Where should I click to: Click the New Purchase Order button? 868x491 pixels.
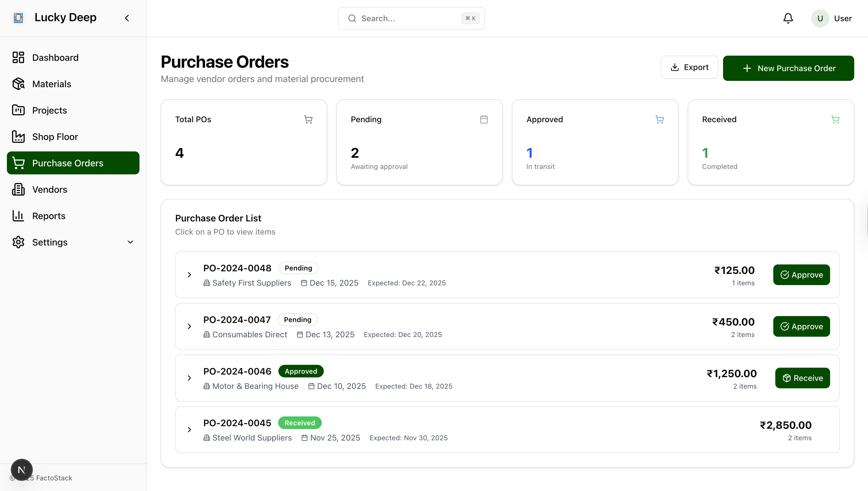click(x=788, y=68)
